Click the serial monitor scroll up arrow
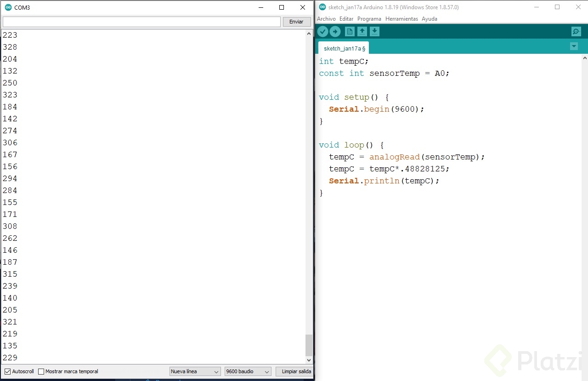 (309, 34)
